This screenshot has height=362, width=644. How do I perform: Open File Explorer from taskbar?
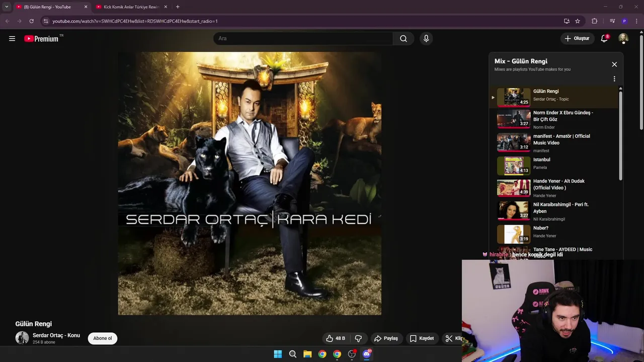pyautogui.click(x=307, y=354)
